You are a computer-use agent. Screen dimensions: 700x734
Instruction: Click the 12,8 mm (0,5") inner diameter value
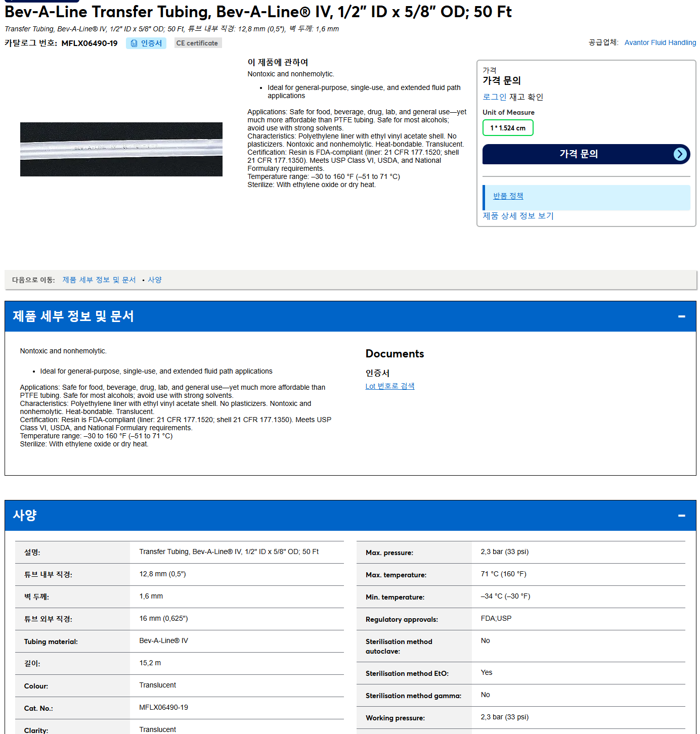pyautogui.click(x=162, y=574)
